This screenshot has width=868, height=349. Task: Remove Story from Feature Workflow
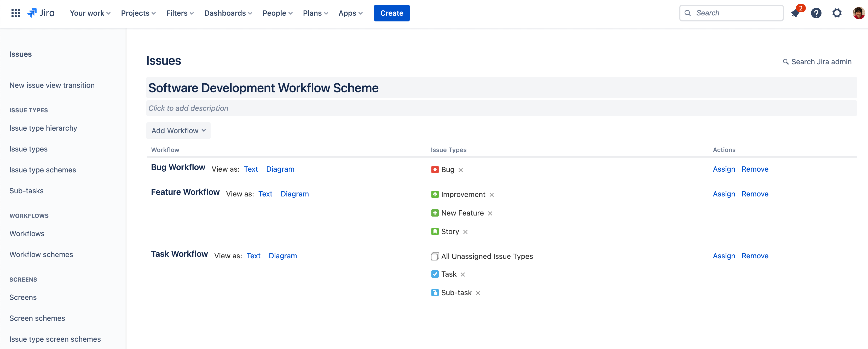[466, 232]
